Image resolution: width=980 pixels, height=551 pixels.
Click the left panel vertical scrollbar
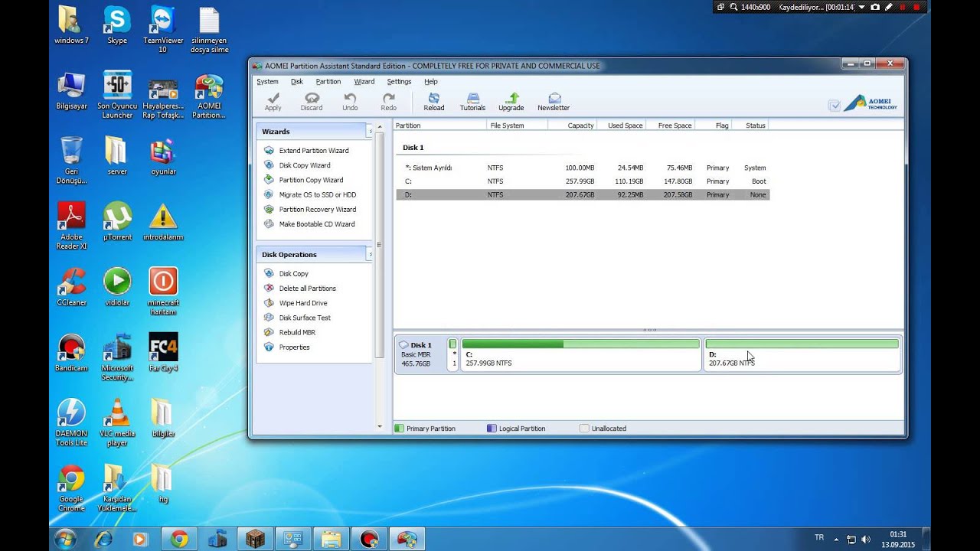[379, 245]
